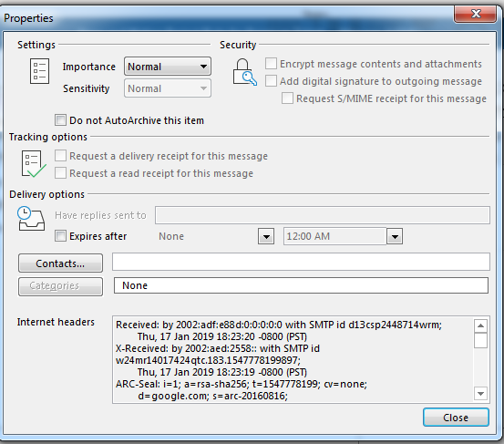
Task: Expand the 12:00 AM time dropdown
Action: click(395, 237)
